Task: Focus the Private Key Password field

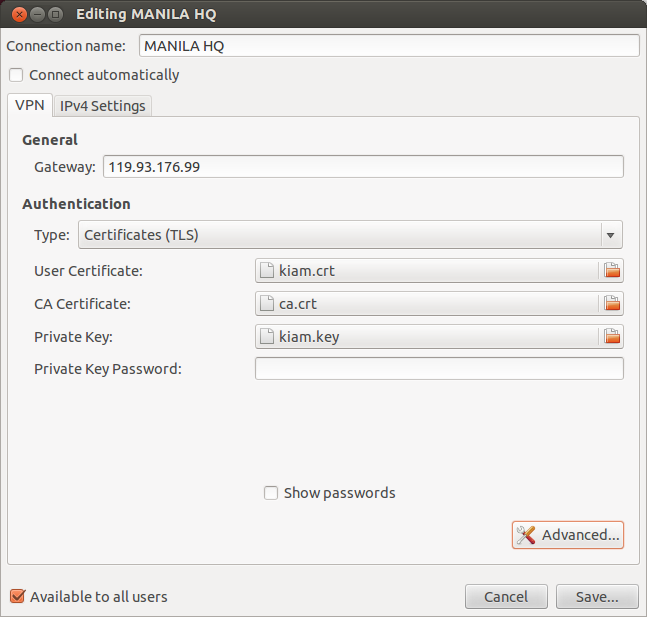Action: [x=439, y=369]
